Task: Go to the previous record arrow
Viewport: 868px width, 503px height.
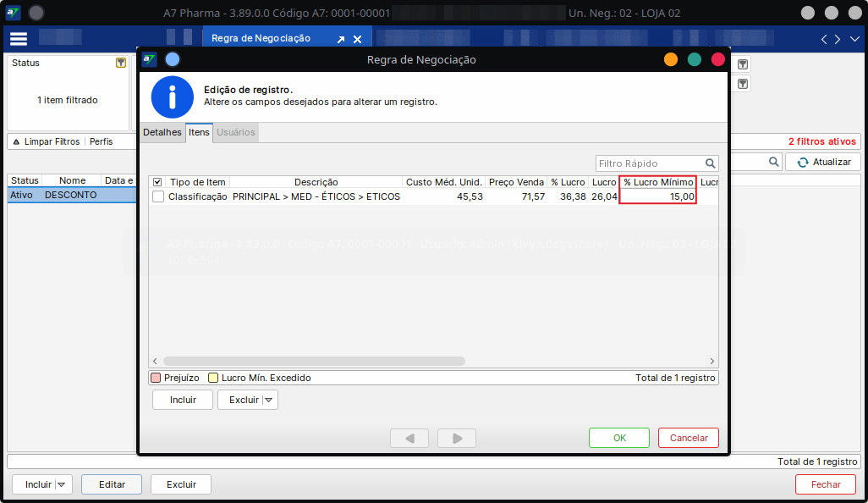Action: click(x=409, y=438)
